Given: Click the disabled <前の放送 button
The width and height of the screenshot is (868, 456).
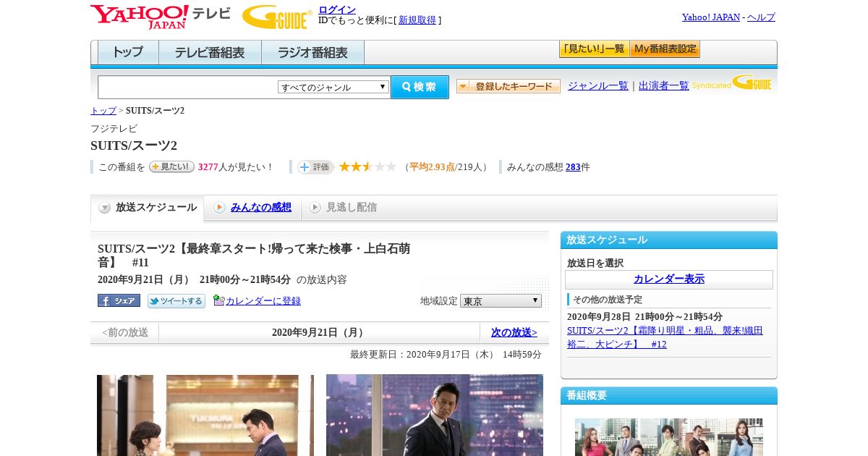Looking at the screenshot, I should 125,333.
